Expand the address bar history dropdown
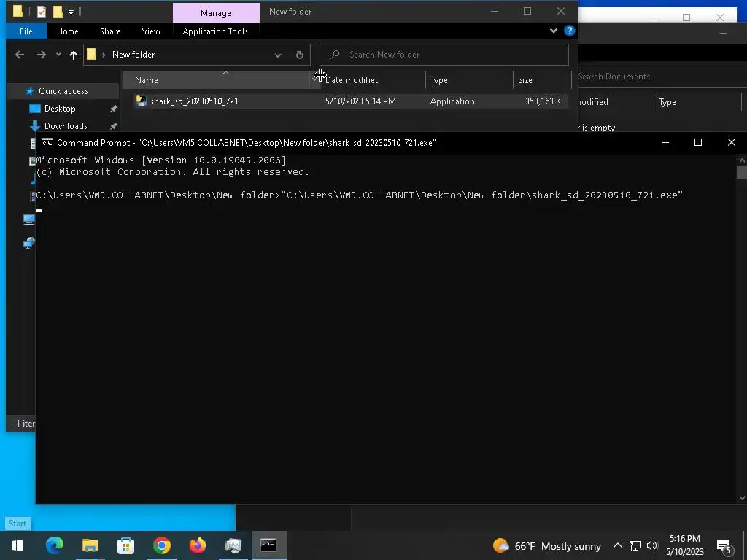Screen dimensions: 747x560 coord(278,55)
